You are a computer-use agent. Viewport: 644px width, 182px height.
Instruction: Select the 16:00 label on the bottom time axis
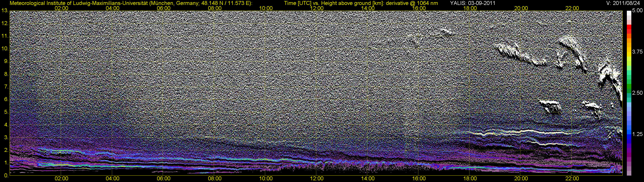(419, 179)
